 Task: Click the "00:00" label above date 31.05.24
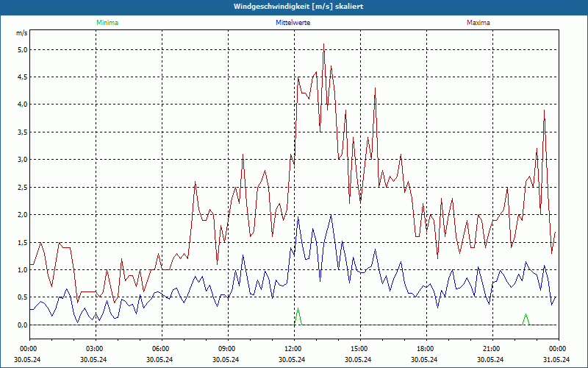(x=559, y=349)
